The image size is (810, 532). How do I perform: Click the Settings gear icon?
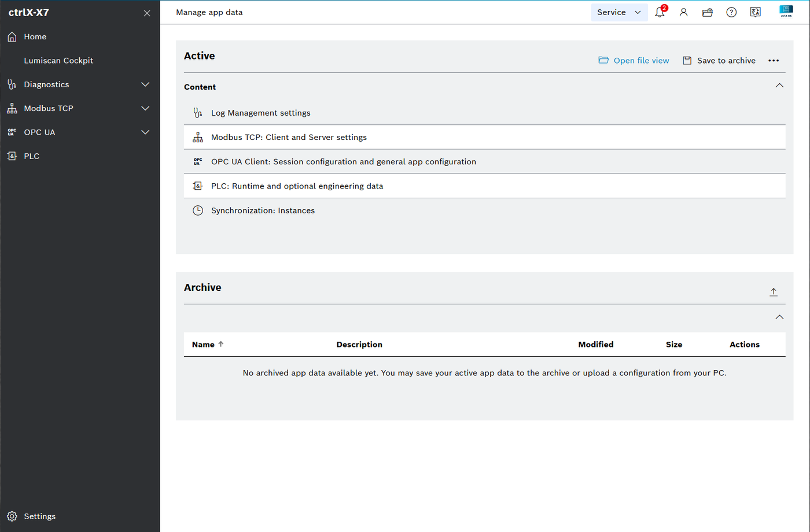click(x=12, y=516)
